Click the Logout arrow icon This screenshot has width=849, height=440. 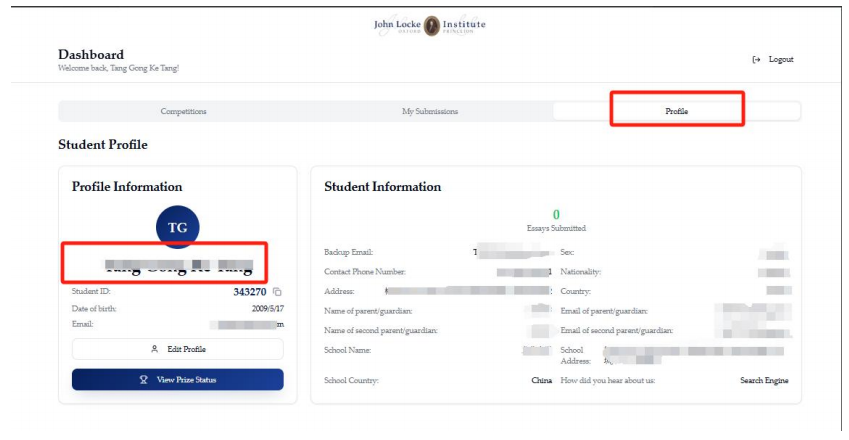pos(756,60)
